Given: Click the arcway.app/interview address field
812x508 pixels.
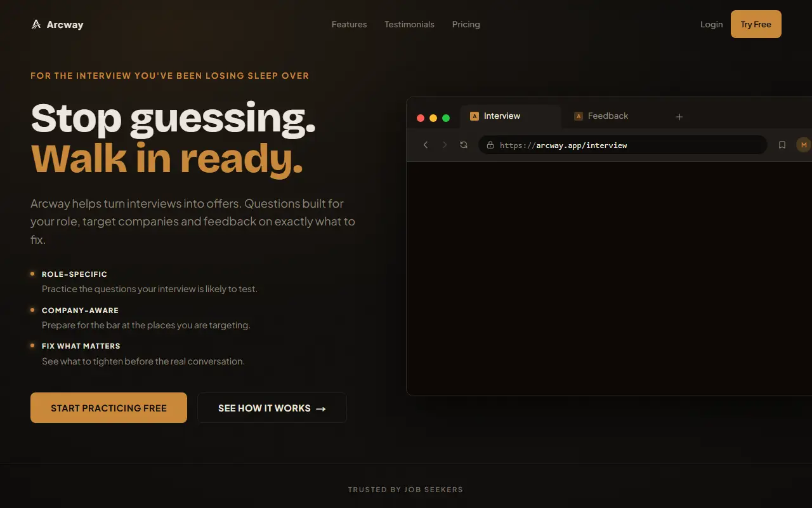Looking at the screenshot, I should (x=622, y=145).
